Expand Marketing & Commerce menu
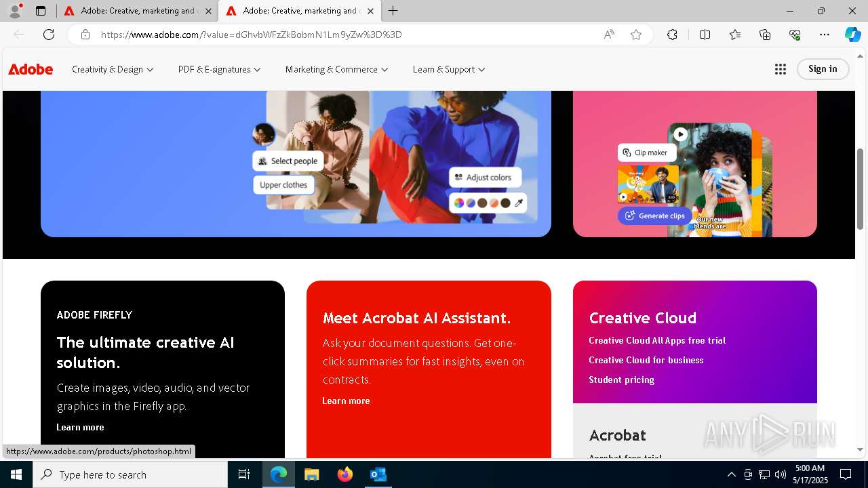The image size is (868, 488). coord(336,69)
